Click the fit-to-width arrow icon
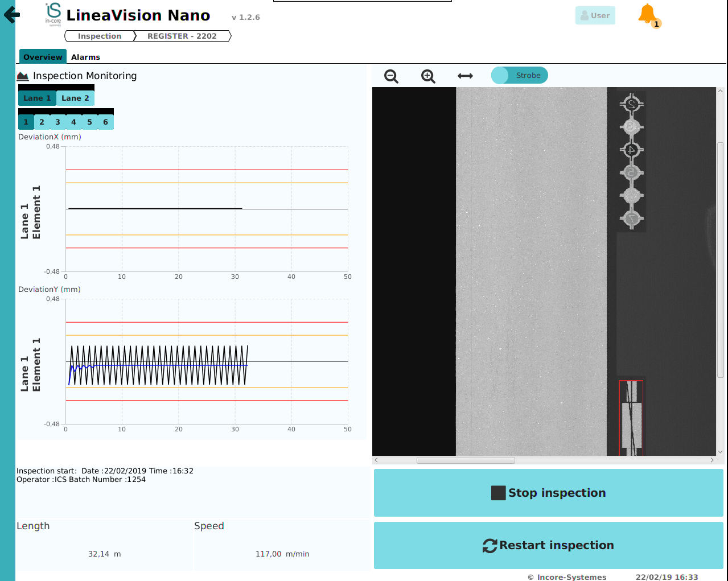 tap(465, 75)
